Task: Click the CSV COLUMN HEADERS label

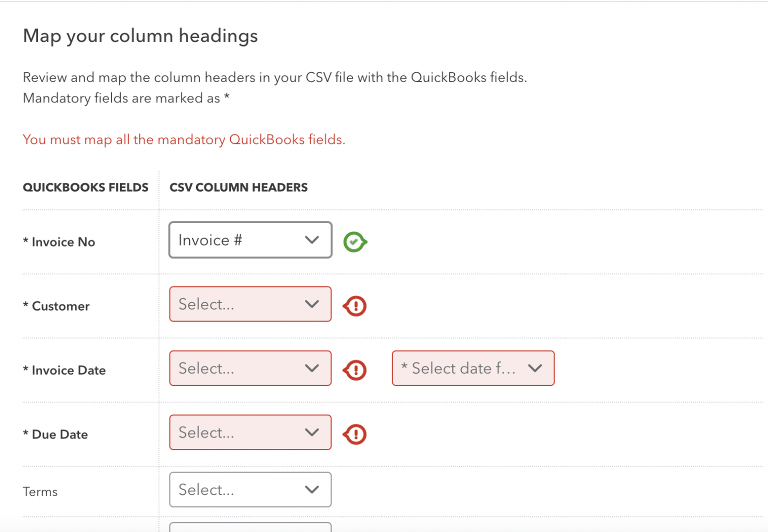Action: [238, 187]
